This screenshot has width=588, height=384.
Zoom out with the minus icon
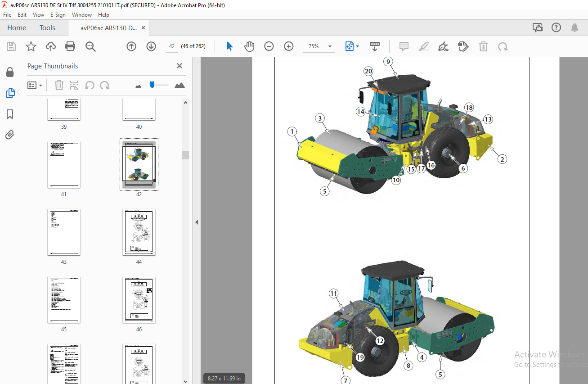point(269,46)
